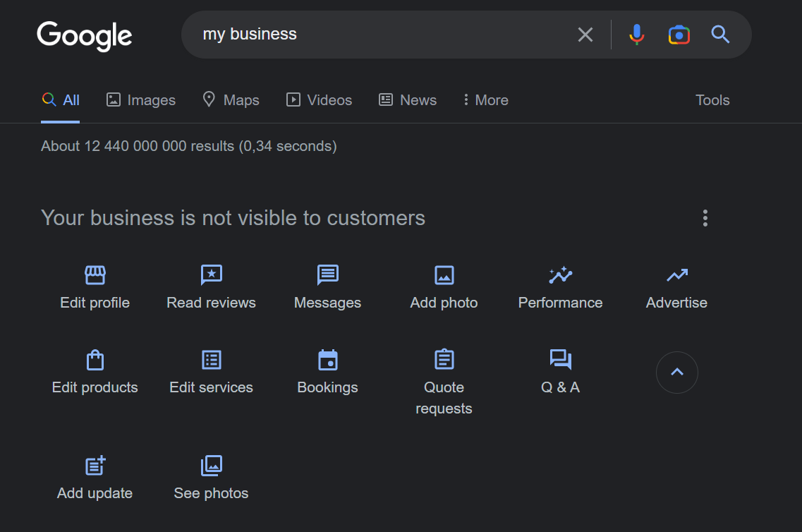This screenshot has height=532, width=802.
Task: Open the Bookings manager
Action: (327, 370)
